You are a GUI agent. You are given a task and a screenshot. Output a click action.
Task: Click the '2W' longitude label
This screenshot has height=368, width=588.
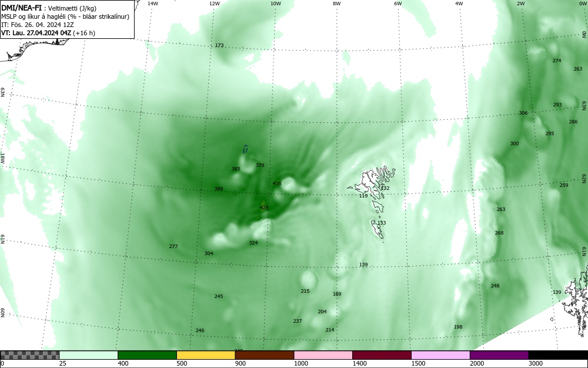pos(520,4)
